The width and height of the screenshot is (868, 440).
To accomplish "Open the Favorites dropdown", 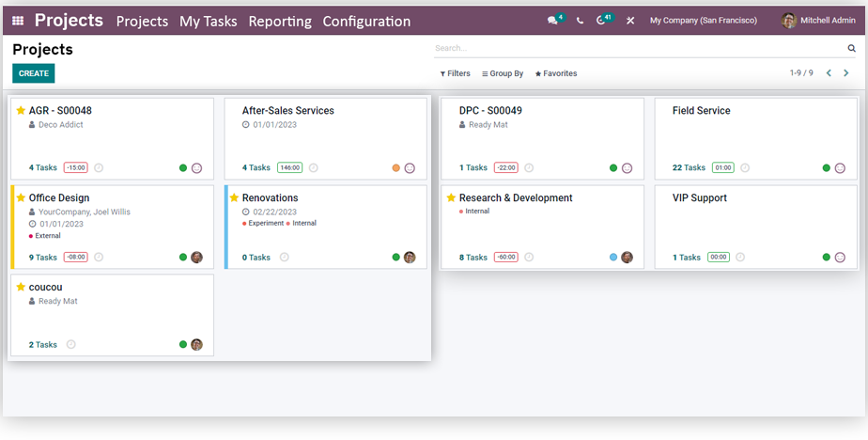I will click(556, 73).
